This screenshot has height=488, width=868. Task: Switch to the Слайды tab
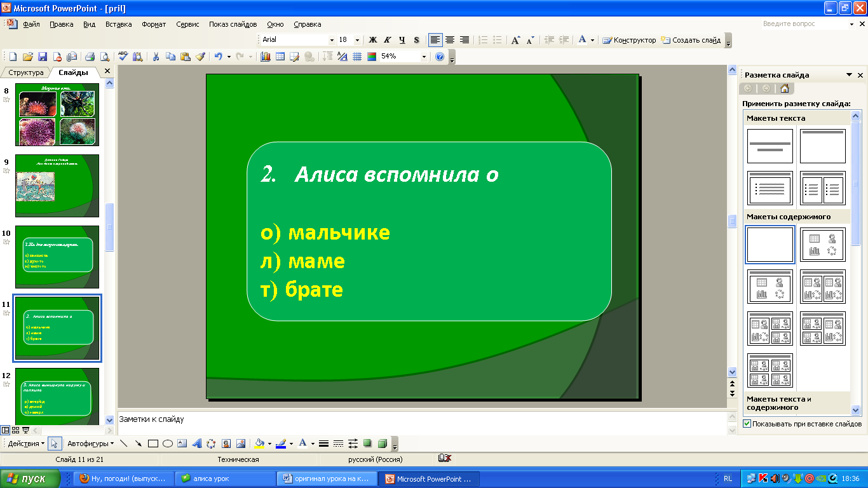point(73,72)
